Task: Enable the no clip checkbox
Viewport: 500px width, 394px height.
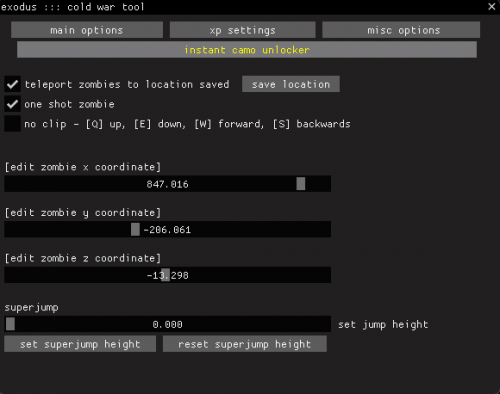Action: (12, 124)
